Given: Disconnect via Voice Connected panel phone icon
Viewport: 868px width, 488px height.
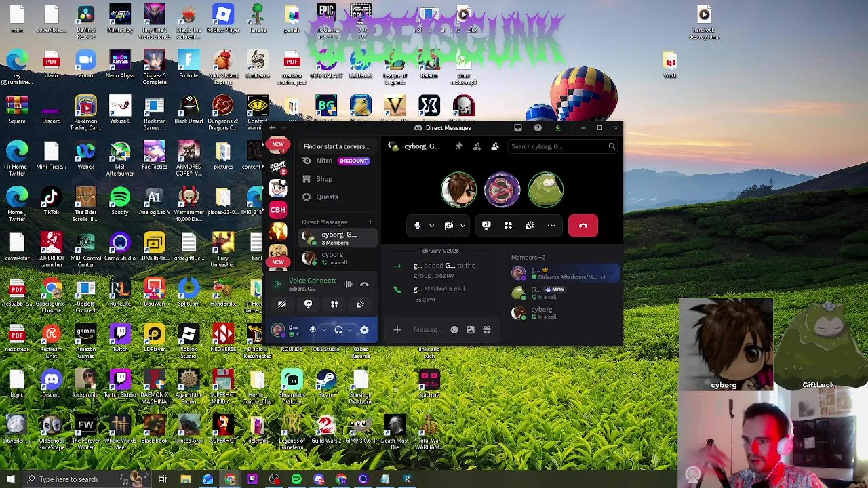Looking at the screenshot, I should point(364,285).
